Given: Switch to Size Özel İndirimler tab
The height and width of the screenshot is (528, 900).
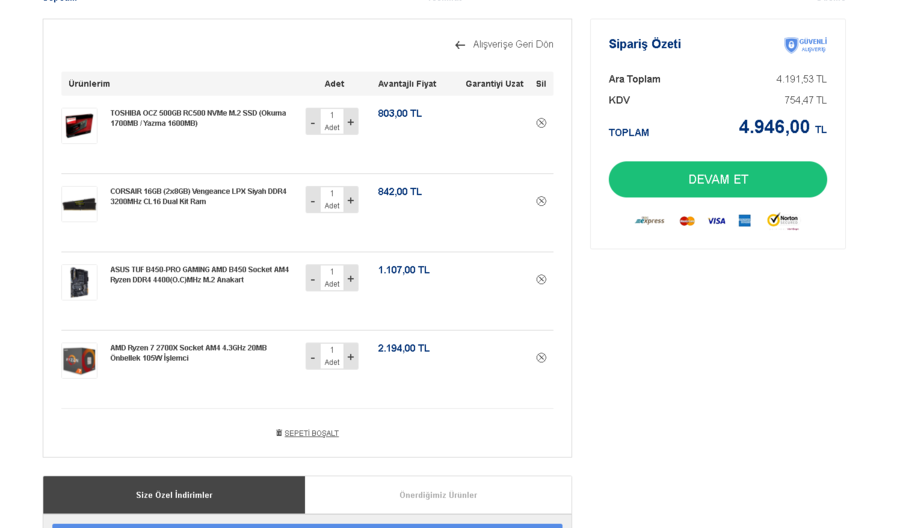Looking at the screenshot, I should pyautogui.click(x=174, y=495).
